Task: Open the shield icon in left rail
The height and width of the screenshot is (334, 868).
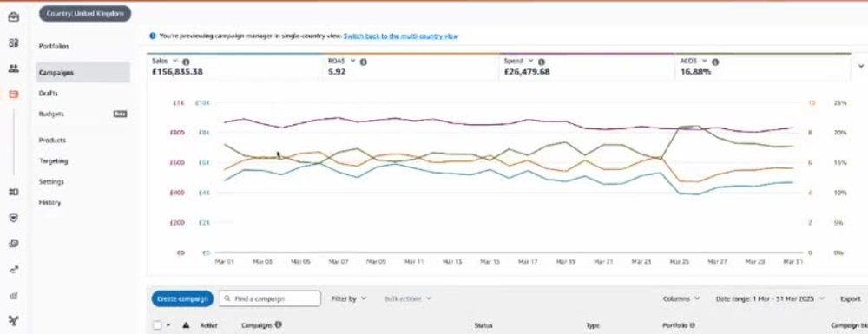Action: coord(13,218)
